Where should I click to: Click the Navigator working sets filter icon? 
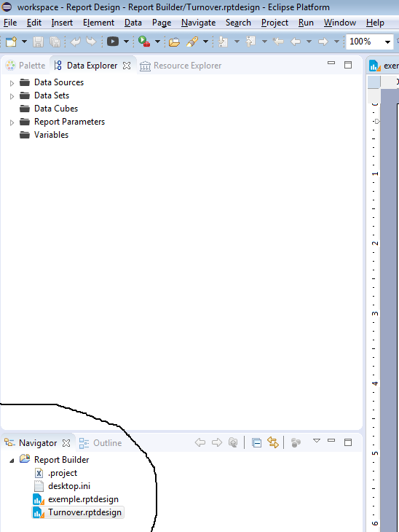(296, 442)
